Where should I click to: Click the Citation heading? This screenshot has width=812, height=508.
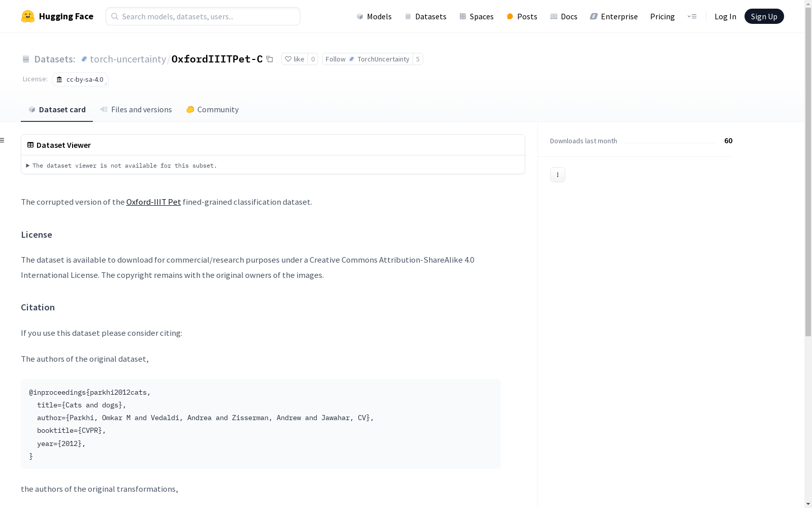point(38,307)
